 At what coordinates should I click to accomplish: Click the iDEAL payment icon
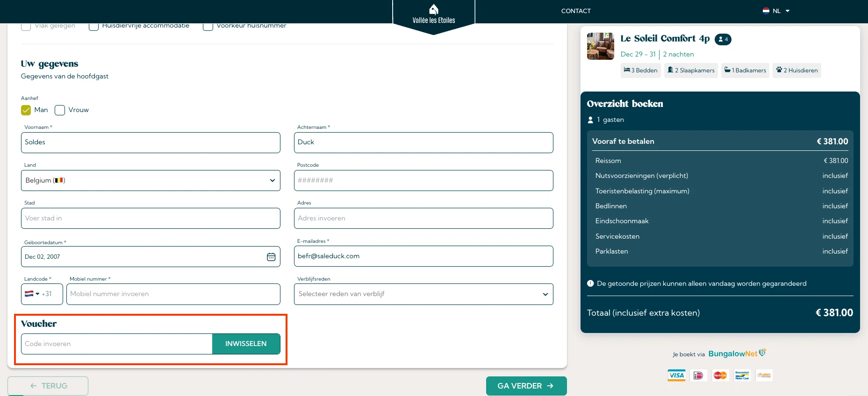point(698,375)
